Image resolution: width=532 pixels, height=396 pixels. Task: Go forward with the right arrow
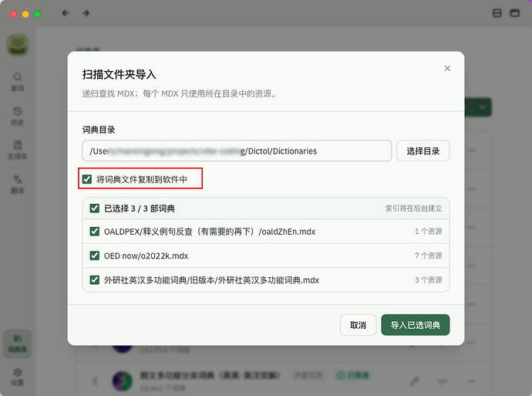[86, 13]
